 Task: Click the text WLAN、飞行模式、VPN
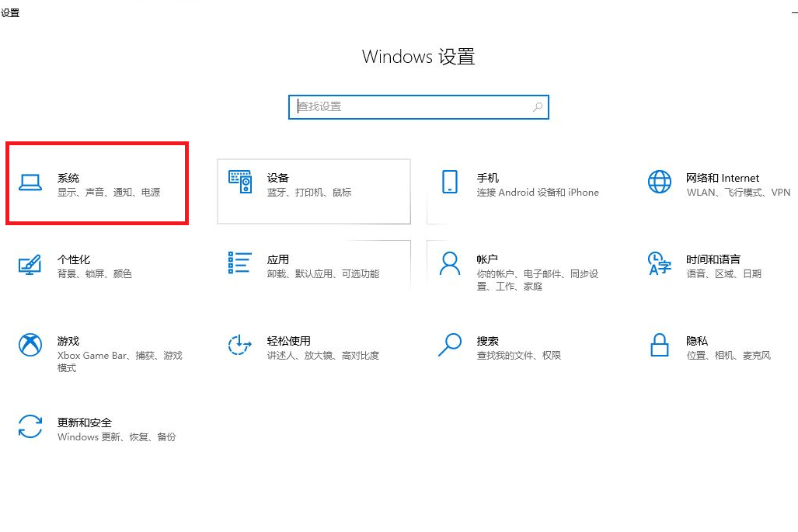click(738, 193)
